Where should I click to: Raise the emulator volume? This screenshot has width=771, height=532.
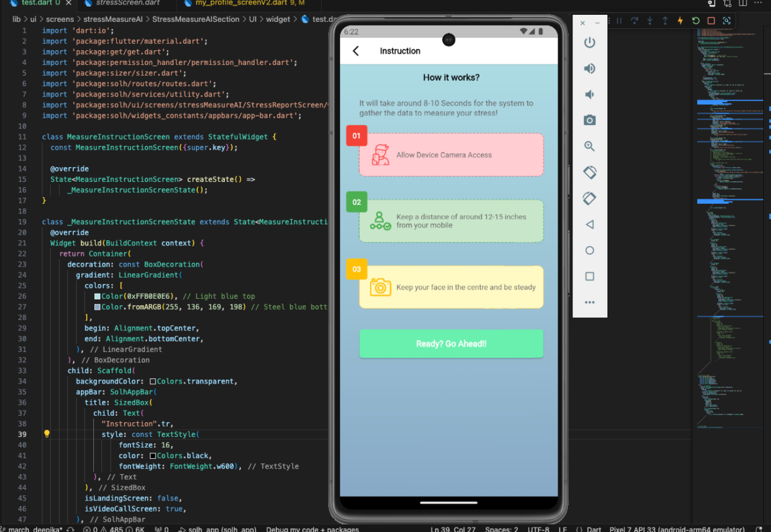589,69
